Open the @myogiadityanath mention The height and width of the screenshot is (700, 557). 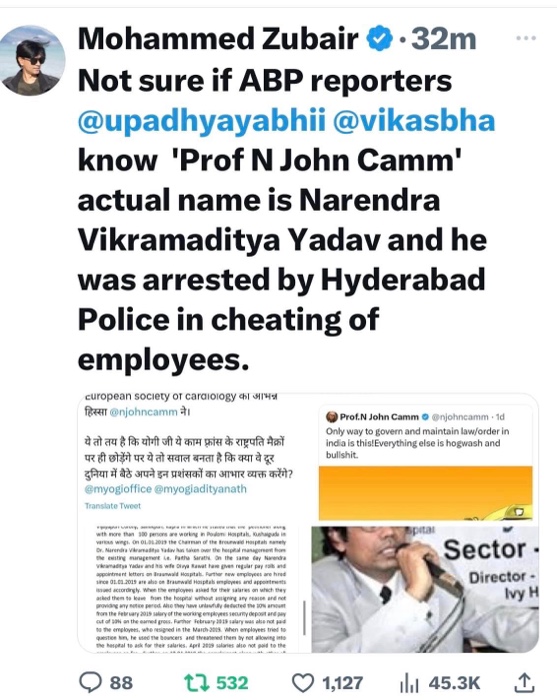coord(200,489)
